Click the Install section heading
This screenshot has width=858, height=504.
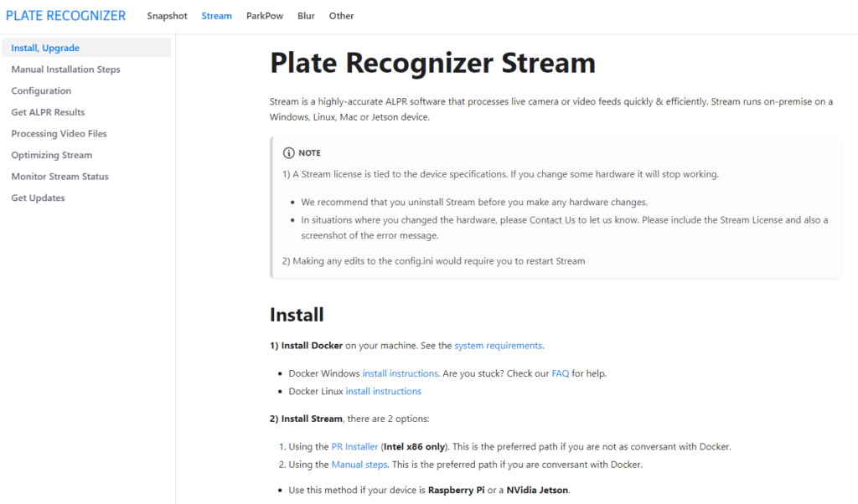297,315
